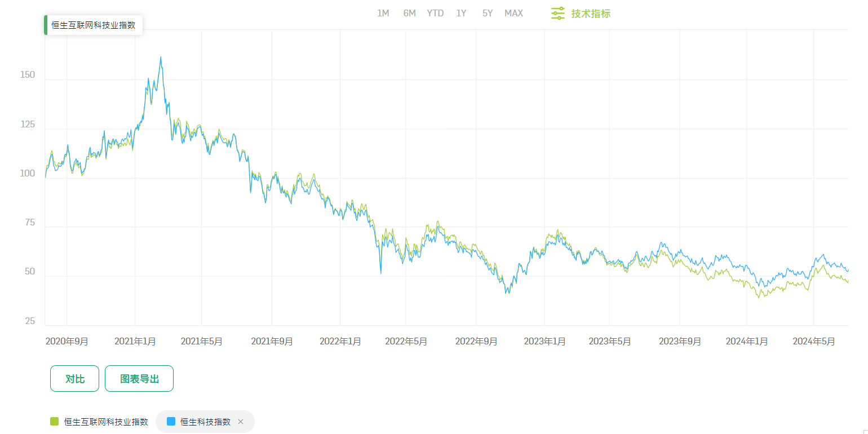Image resolution: width=868 pixels, height=434 pixels.
Task: Export the chart via 图表导出
Action: pos(139,379)
